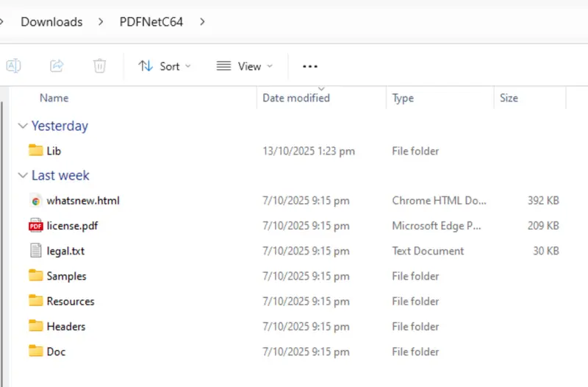
Task: Sort by Name column header
Action: (x=54, y=98)
